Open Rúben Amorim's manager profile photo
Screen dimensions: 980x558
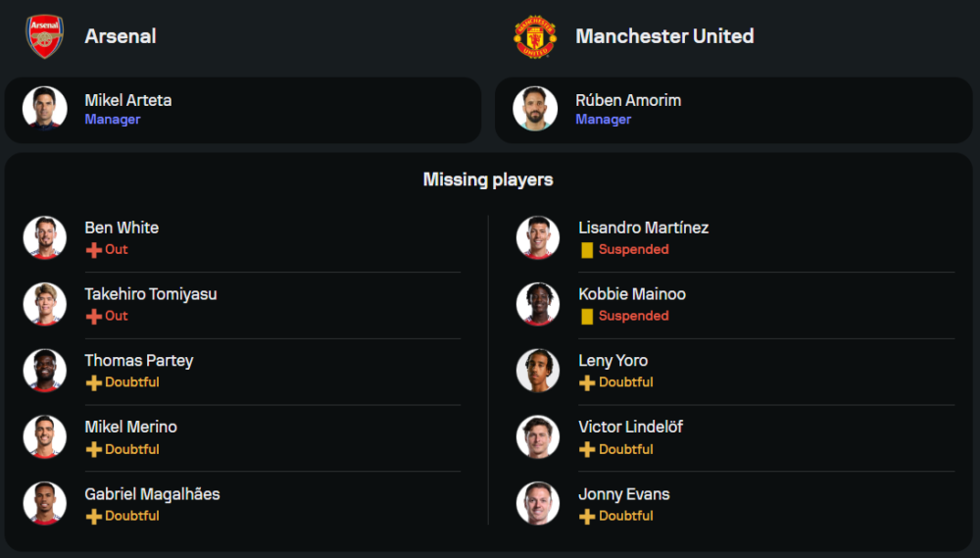click(x=535, y=109)
